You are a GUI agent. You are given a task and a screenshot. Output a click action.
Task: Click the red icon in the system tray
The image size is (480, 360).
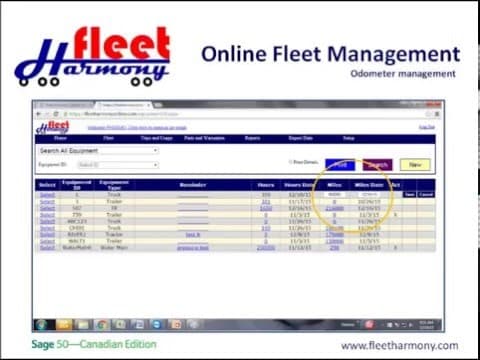pyautogui.click(x=369, y=324)
